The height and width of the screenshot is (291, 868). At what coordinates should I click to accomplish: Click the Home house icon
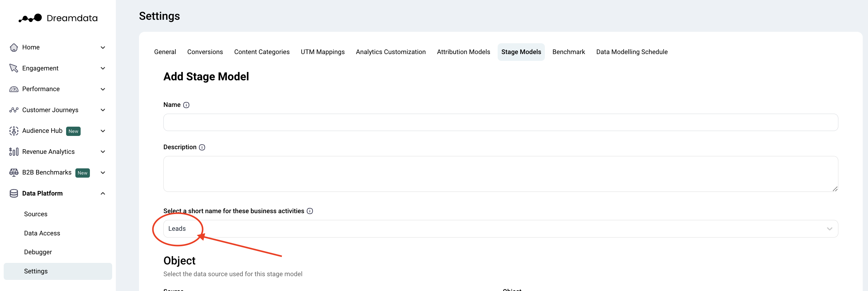tap(14, 48)
